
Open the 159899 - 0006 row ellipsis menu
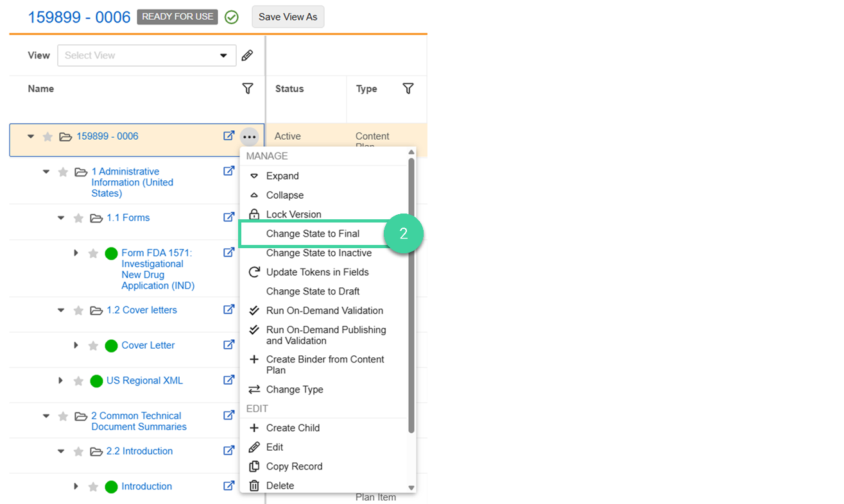pyautogui.click(x=249, y=137)
